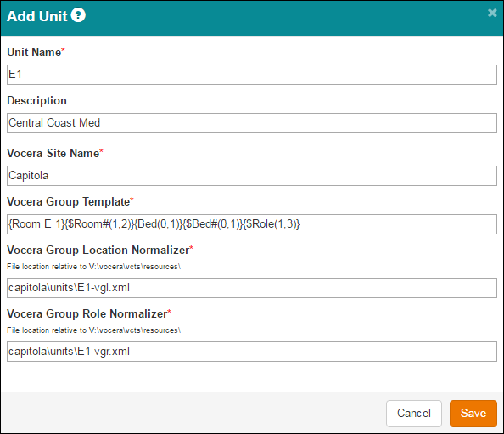The height and width of the screenshot is (434, 504).
Task: Click the teal dialog header bar
Action: tap(252, 18)
